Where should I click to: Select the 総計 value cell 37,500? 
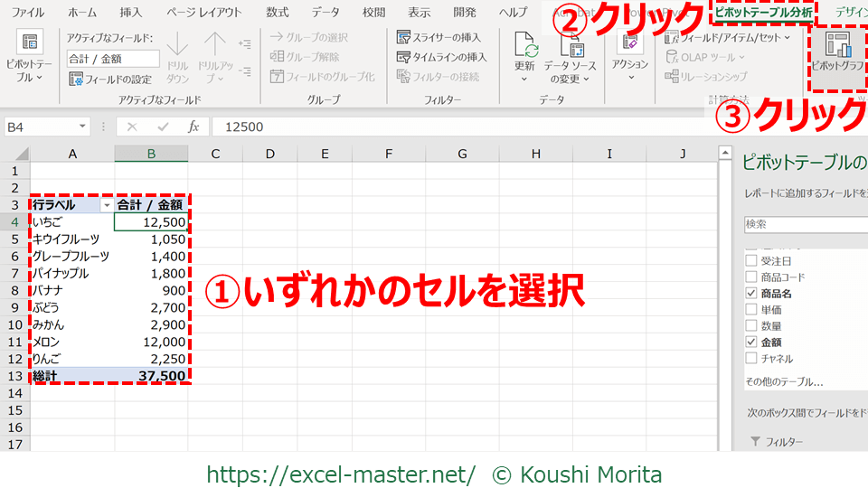click(151, 376)
